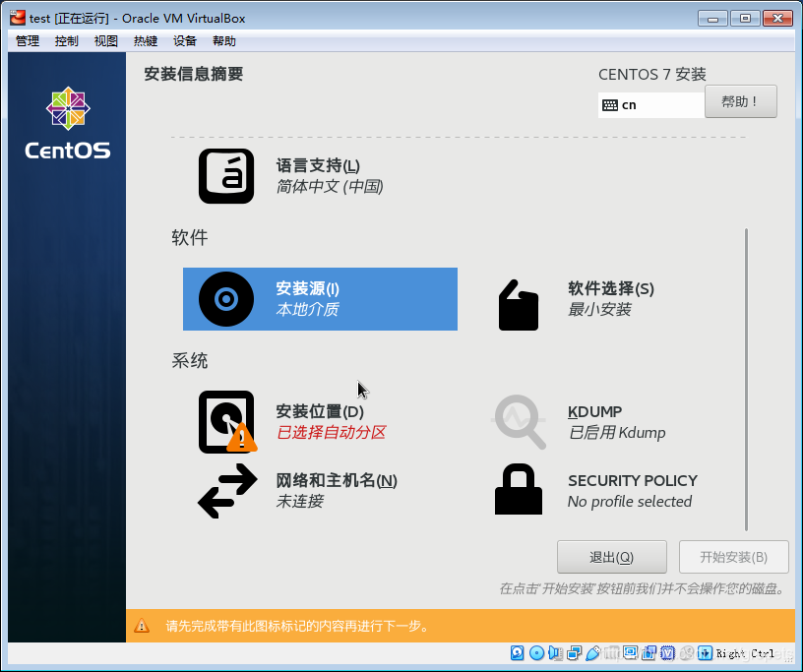Click the text 最小安装
The image size is (803, 672).
coord(599,309)
